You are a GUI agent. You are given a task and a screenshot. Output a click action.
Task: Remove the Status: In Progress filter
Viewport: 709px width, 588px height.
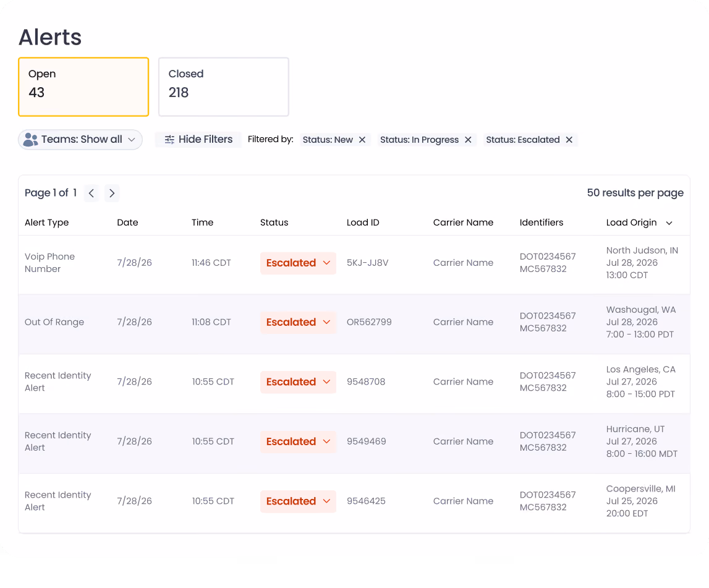click(468, 140)
